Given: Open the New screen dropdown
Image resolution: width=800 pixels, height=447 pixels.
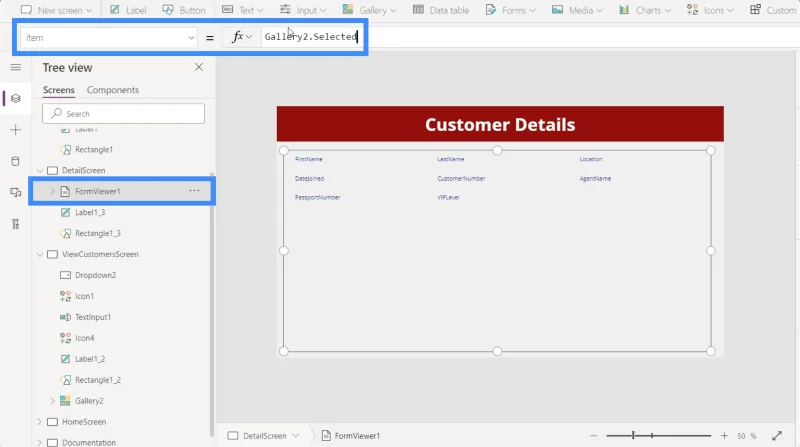Looking at the screenshot, I should pyautogui.click(x=56, y=10).
